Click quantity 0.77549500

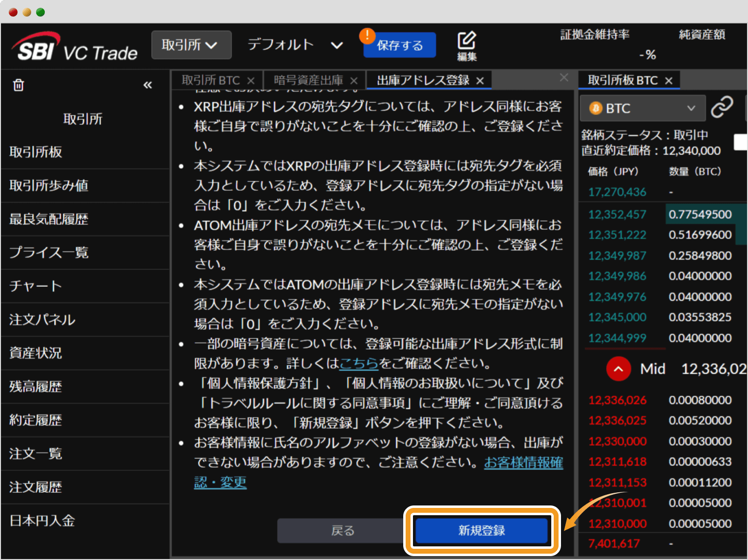coord(700,214)
